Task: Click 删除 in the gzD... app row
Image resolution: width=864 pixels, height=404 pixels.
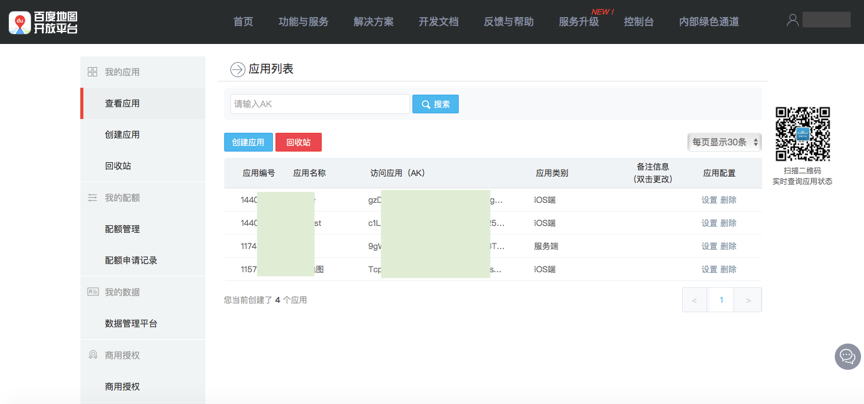Action: [728, 200]
